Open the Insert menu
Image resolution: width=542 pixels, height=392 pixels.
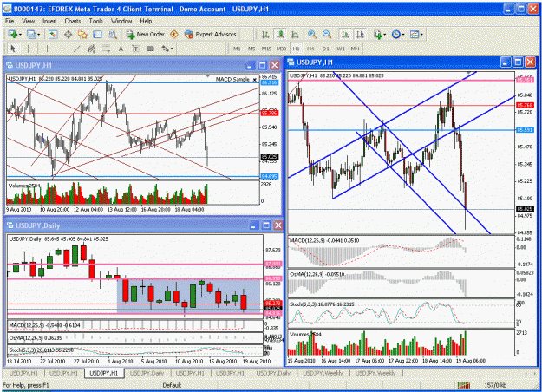click(49, 21)
